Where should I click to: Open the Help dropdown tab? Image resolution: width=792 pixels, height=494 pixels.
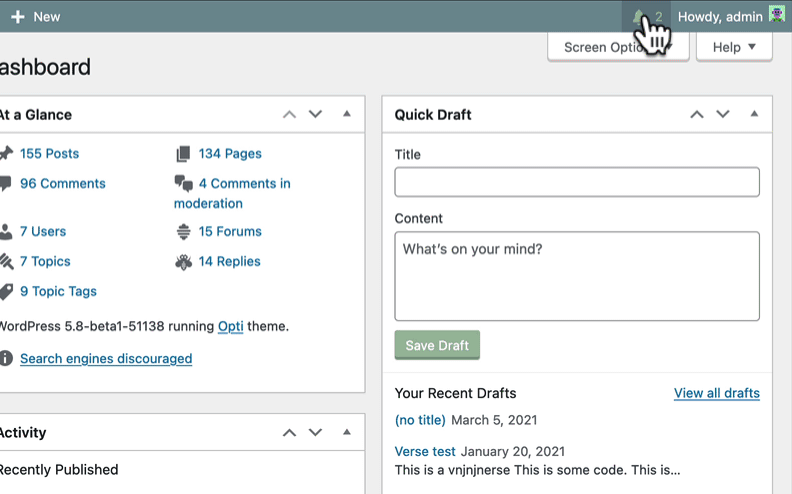(734, 47)
